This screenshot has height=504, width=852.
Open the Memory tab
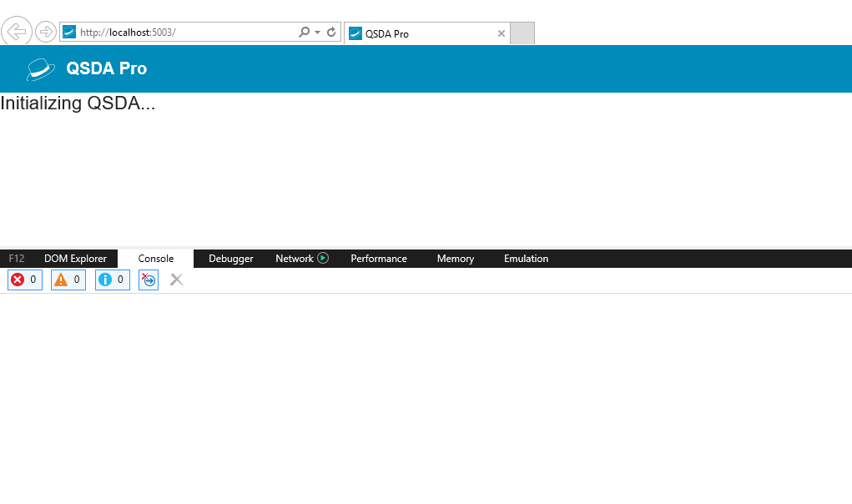[456, 259]
